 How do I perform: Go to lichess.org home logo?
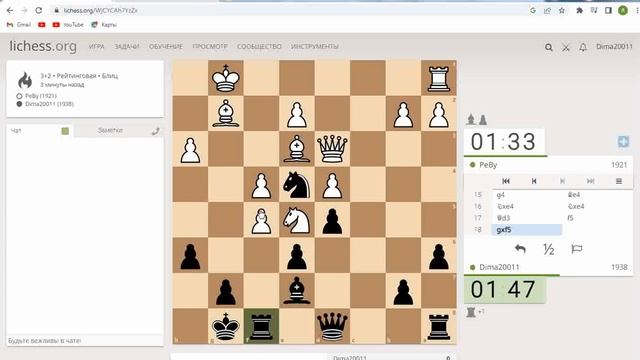click(43, 46)
